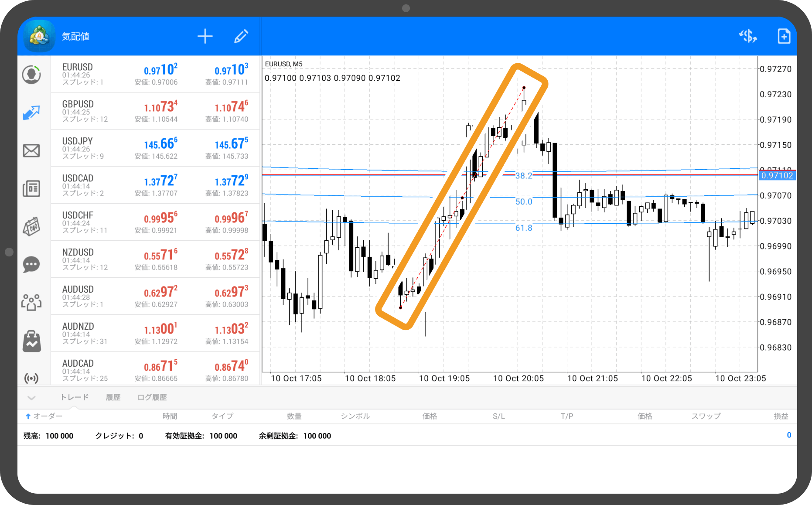
Task: Collapse the bottom panel chevron
Action: tap(31, 398)
